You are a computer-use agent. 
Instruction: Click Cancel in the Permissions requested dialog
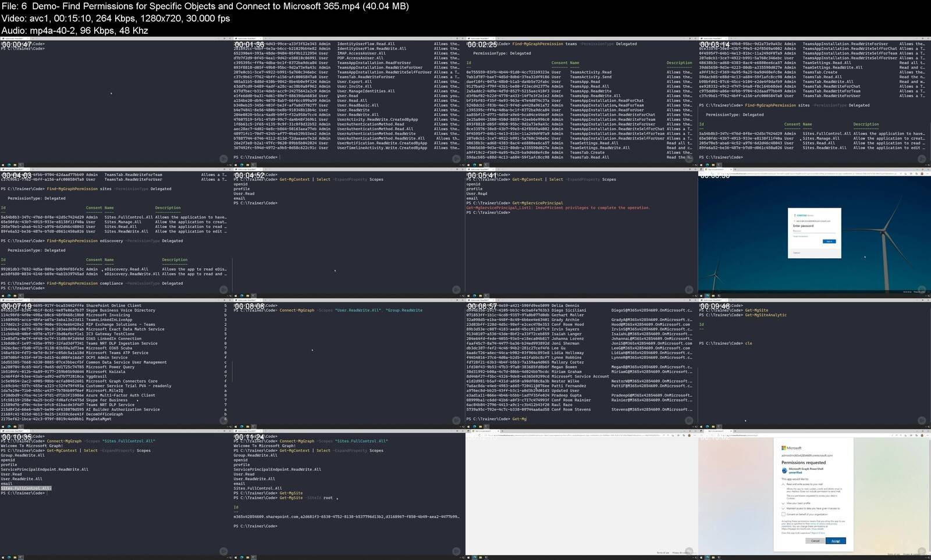point(815,541)
